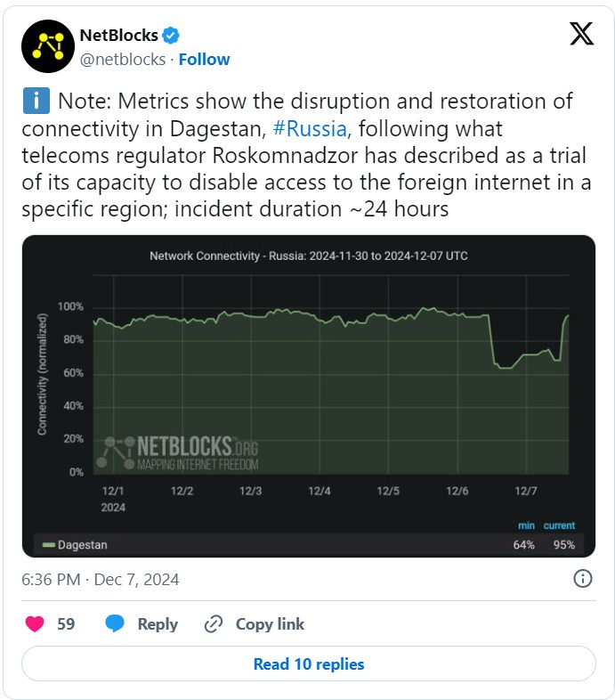Viewport: 615px width, 700px height.
Task: Click the reply speech bubble icon
Action: click(x=115, y=623)
